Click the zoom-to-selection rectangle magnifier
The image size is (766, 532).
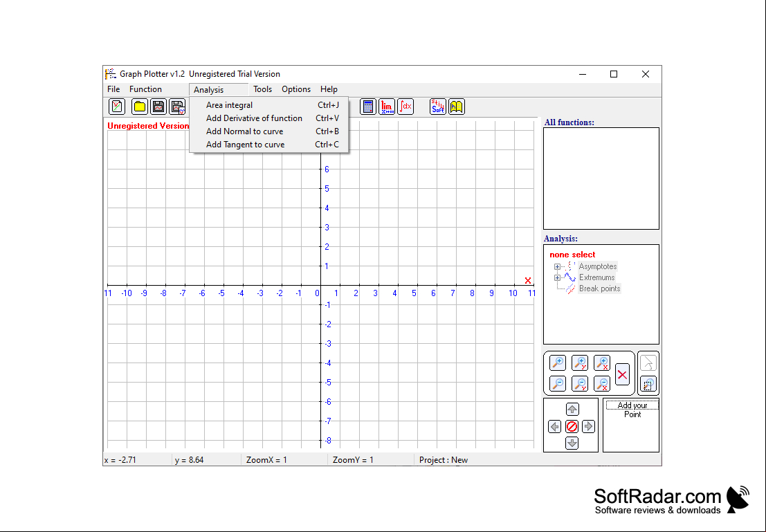click(x=648, y=384)
